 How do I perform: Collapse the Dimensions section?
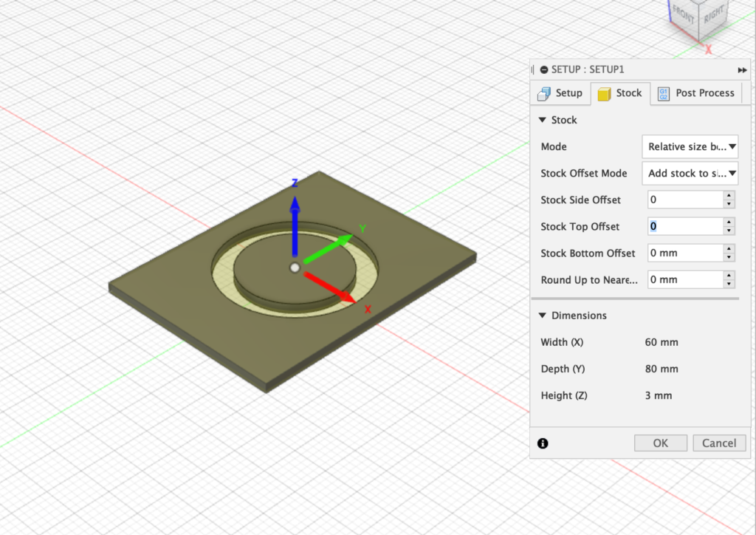543,316
